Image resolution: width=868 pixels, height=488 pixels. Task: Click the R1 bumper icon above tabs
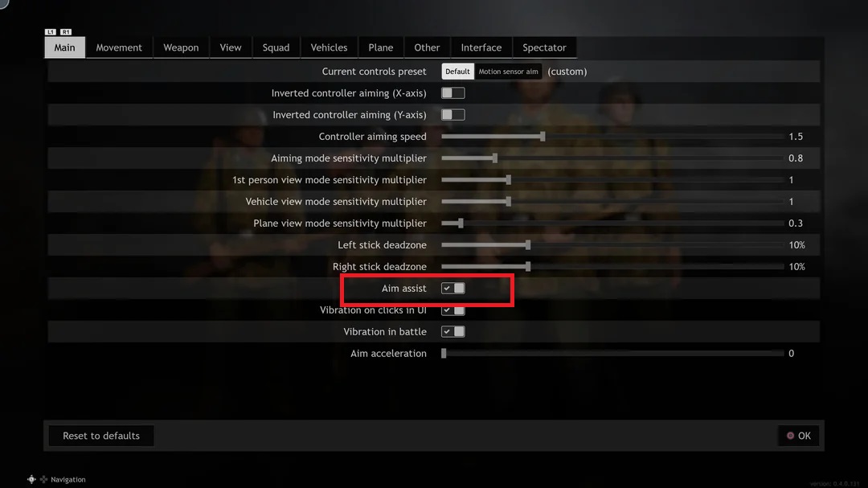[66, 32]
